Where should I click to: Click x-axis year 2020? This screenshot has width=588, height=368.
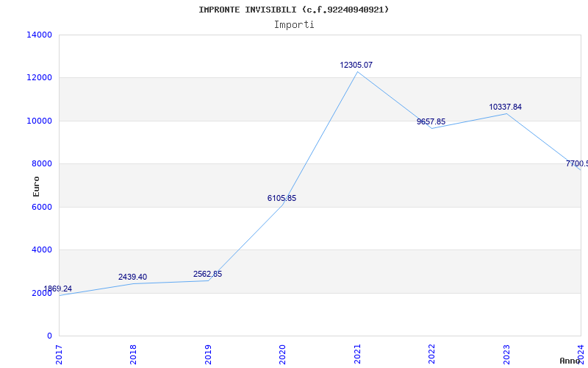tap(283, 354)
